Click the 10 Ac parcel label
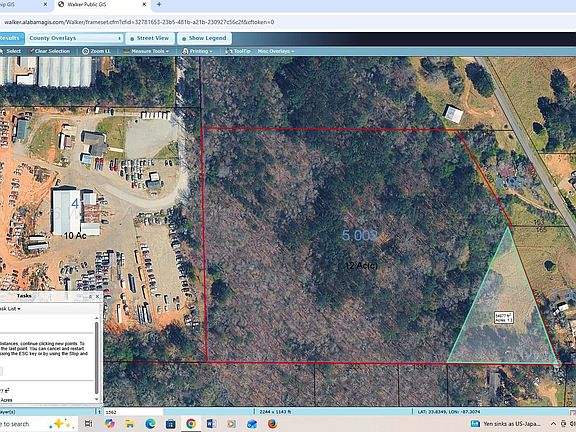Viewport: 576px width, 432px height. click(x=75, y=235)
